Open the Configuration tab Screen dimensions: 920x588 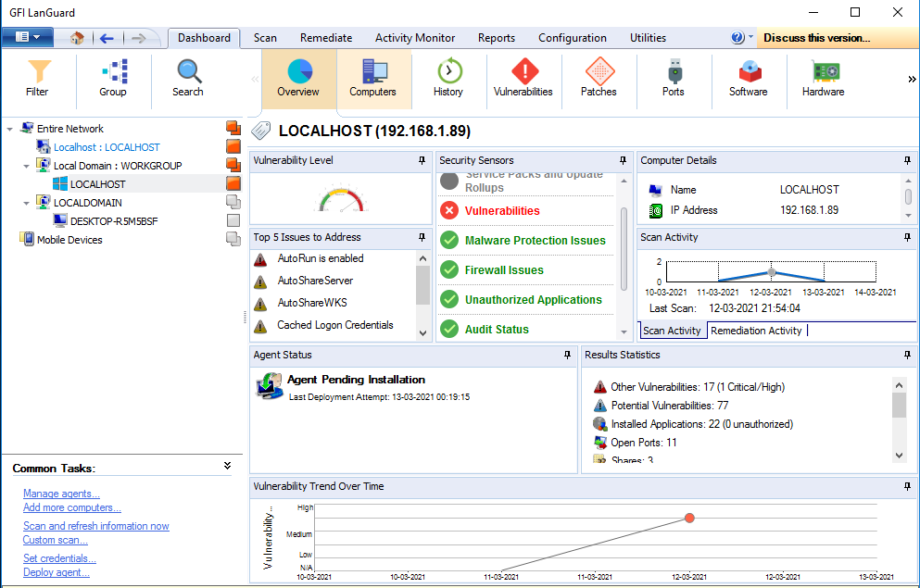click(573, 38)
